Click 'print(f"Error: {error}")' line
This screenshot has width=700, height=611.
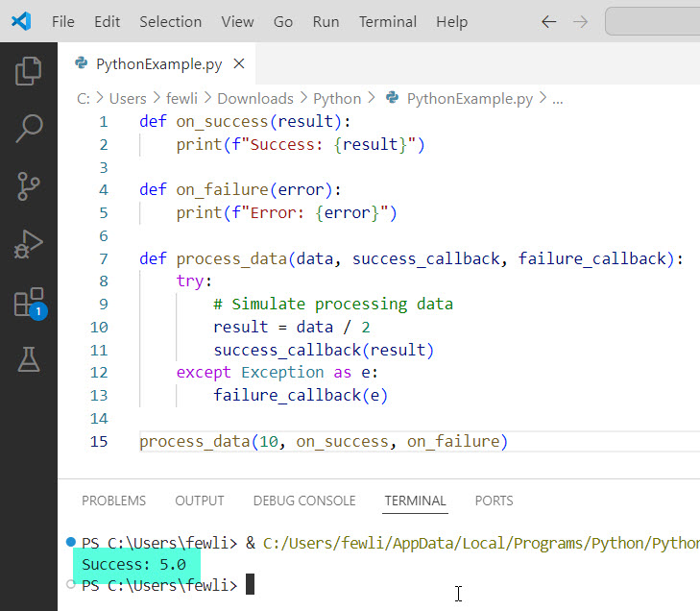pyautogui.click(x=286, y=212)
